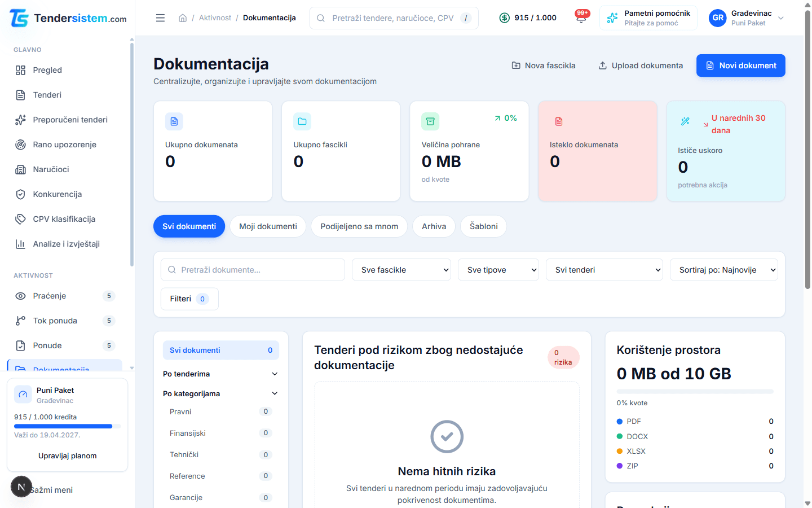Switch to the Moji dokumenti tab
Screen dimensions: 812x508
click(268, 226)
